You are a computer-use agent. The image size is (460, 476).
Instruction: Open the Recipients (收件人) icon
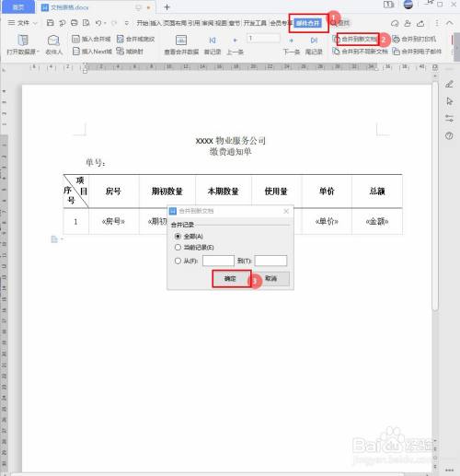pos(53,40)
